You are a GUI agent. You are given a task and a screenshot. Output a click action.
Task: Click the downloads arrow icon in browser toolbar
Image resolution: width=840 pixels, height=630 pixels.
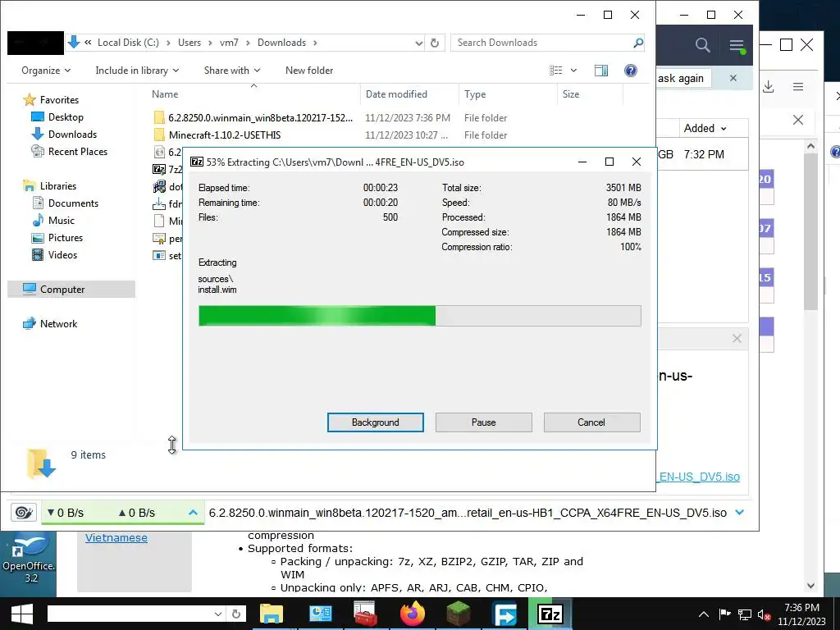(x=768, y=86)
